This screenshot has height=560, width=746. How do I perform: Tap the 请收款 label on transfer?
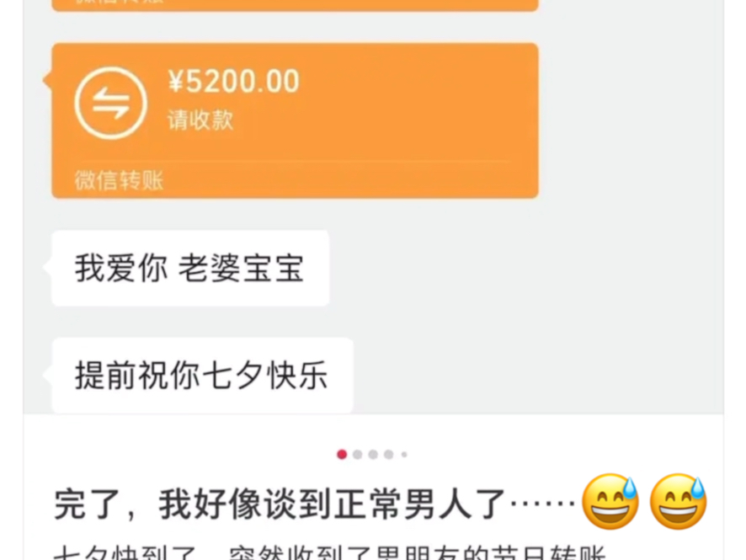click(x=200, y=120)
